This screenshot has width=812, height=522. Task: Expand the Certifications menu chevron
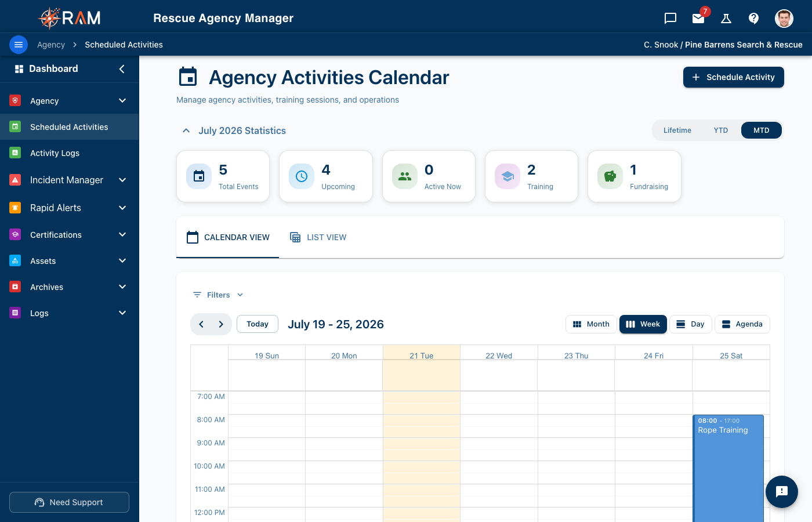122,234
